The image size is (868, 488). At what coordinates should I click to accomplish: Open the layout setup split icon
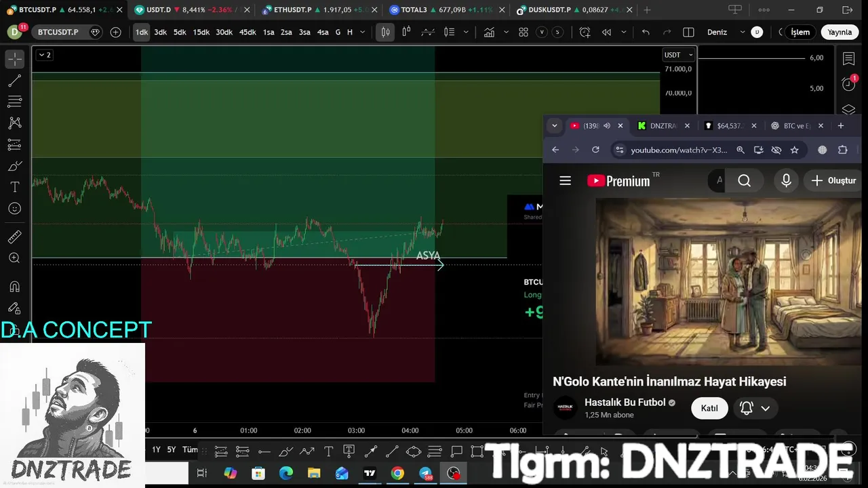(x=688, y=32)
